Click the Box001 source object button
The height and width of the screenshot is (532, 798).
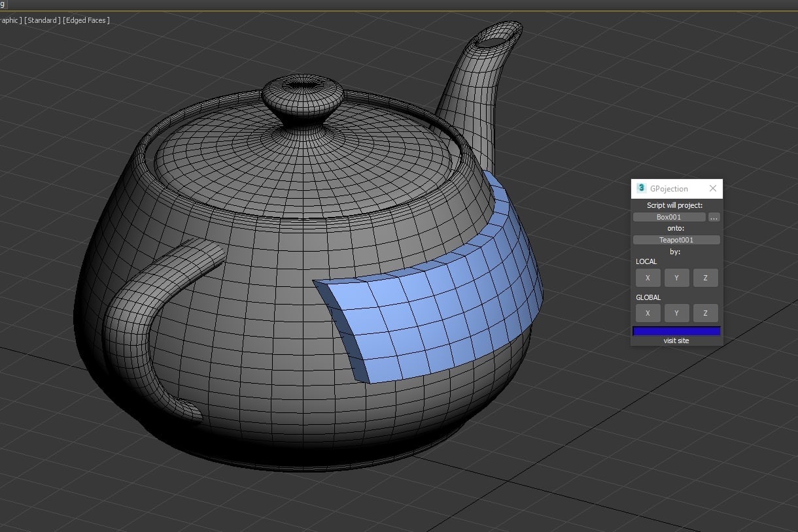coord(669,217)
